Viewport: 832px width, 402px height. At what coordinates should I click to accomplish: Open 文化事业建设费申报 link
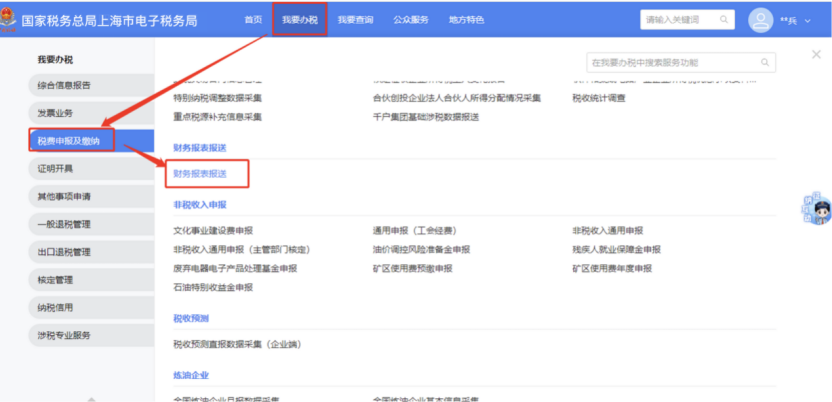[x=213, y=230]
